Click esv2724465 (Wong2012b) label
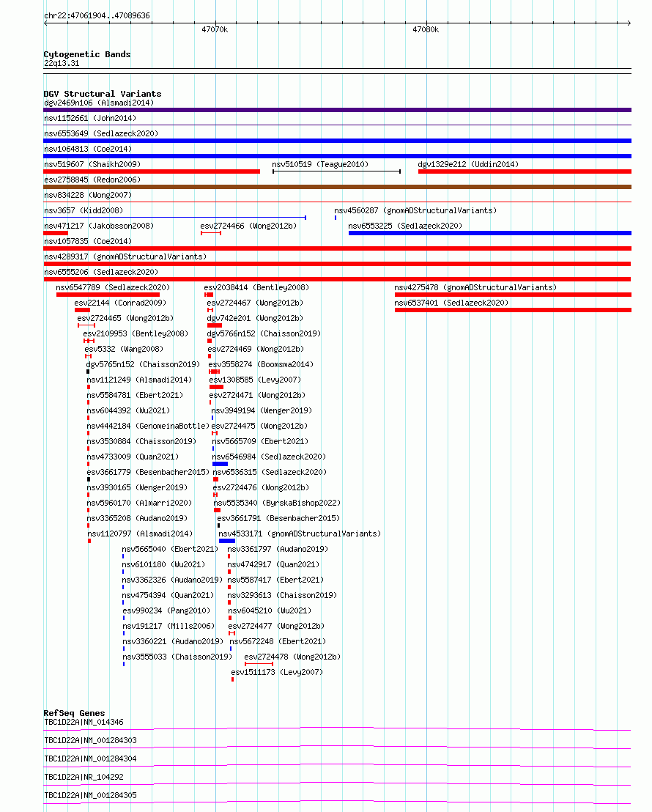Image resolution: width=652 pixels, height=812 pixels. click(125, 319)
